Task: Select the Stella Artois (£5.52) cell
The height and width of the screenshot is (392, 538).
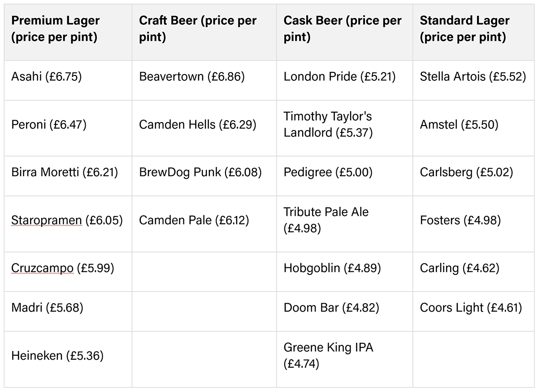Action: 473,76
